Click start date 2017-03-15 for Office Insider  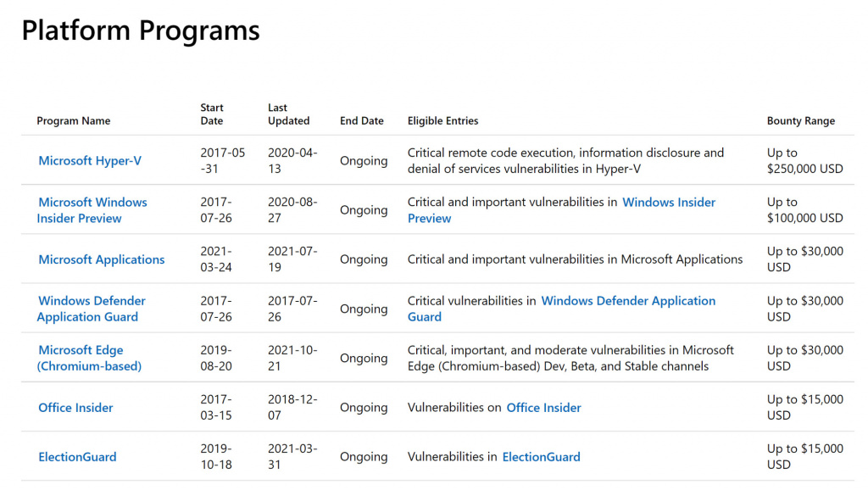(216, 408)
